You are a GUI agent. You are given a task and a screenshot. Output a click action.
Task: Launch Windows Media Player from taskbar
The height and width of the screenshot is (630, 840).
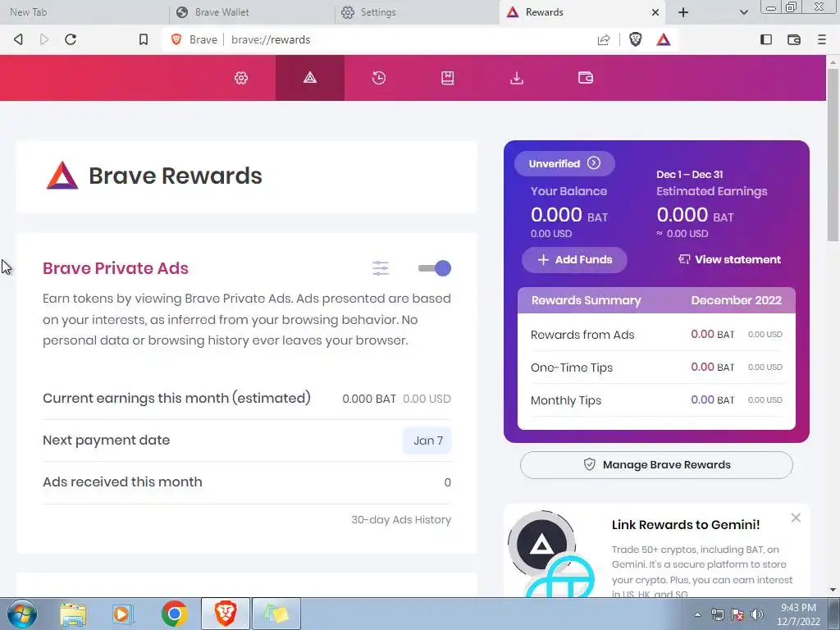(x=123, y=614)
